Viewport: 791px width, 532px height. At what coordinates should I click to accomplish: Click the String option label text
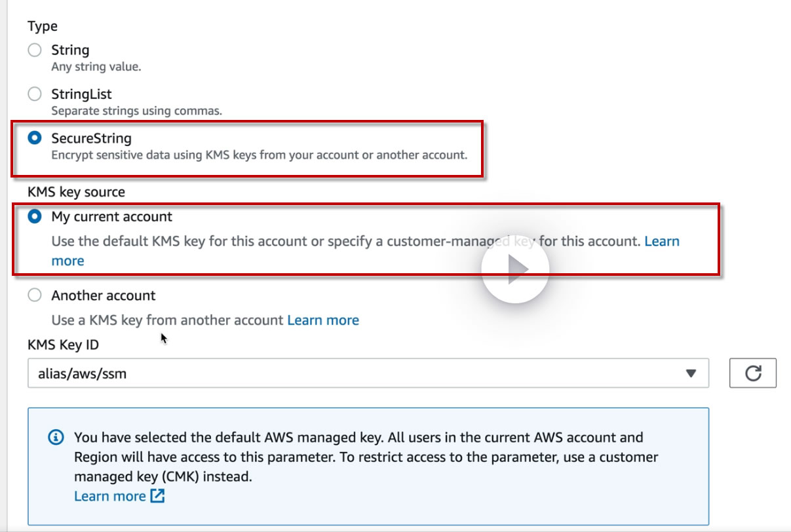coord(70,50)
